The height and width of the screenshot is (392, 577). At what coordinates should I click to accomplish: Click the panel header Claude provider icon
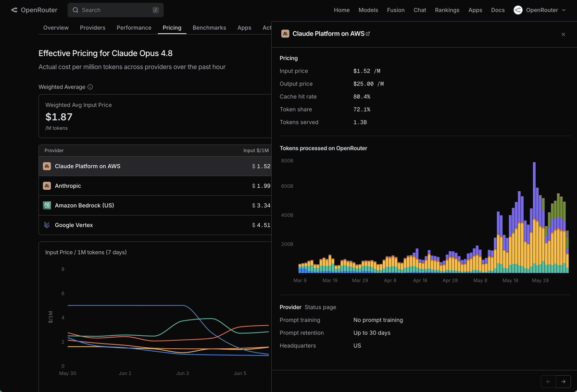click(x=285, y=34)
